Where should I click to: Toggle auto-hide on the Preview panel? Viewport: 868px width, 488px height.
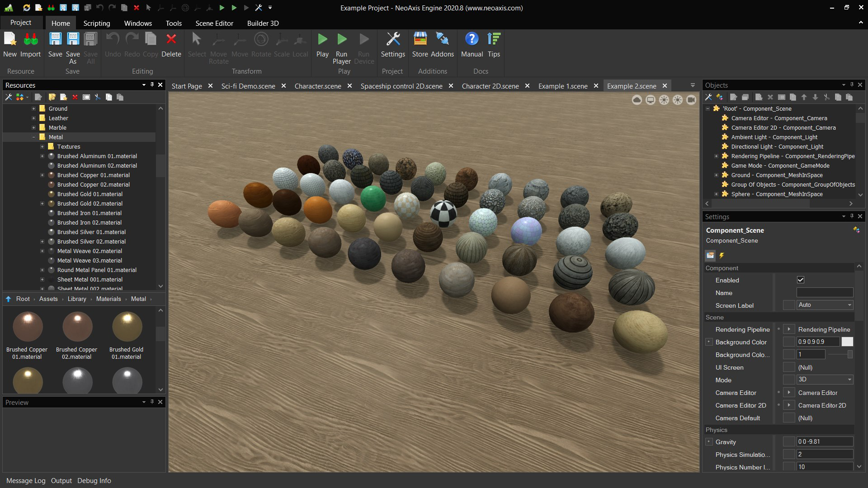(x=151, y=402)
